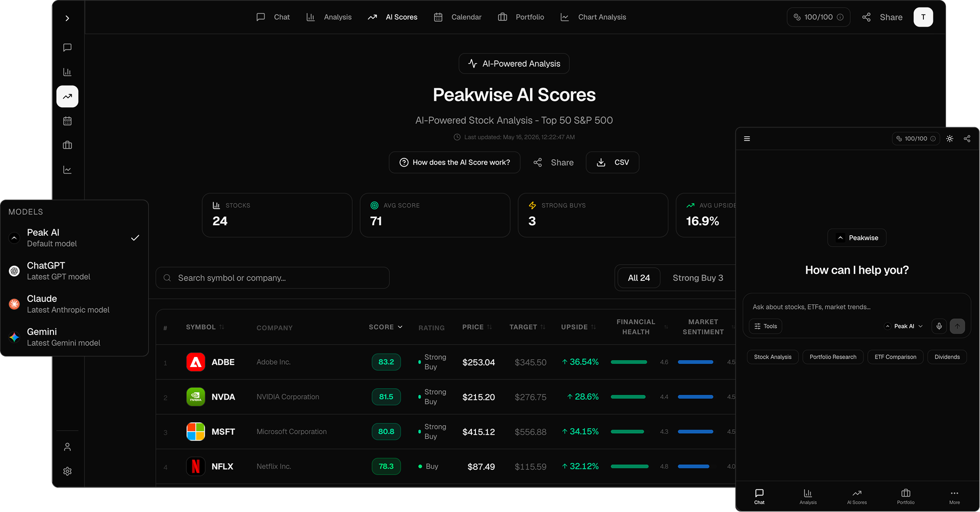Sort table by TARGET column
Image resolution: width=980 pixels, height=512 pixels.
coord(527,327)
